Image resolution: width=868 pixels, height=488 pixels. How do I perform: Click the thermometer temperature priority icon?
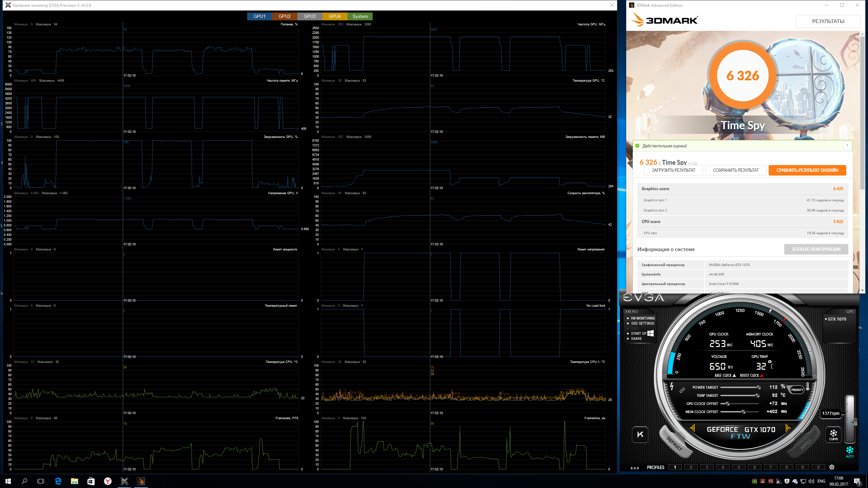click(x=808, y=387)
